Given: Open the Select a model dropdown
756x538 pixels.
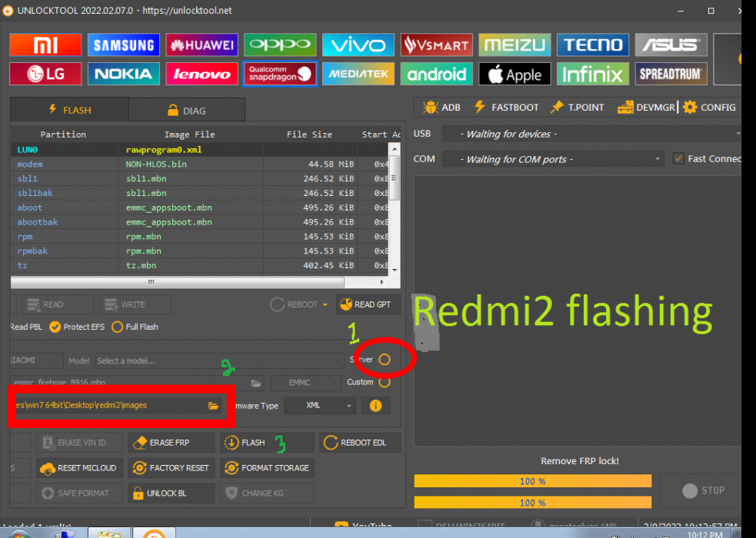Looking at the screenshot, I should pos(219,360).
